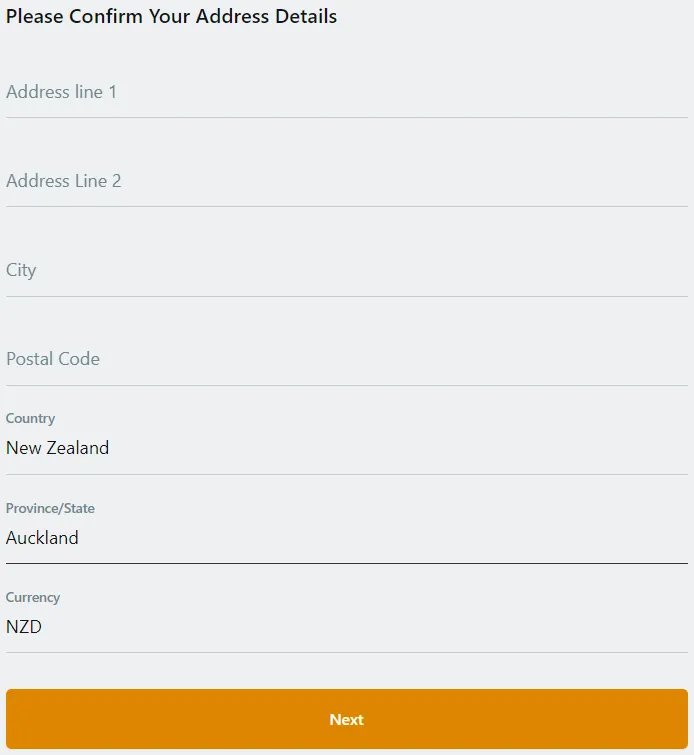Click the 'Next' text on the button
694x755 pixels.
346,719
